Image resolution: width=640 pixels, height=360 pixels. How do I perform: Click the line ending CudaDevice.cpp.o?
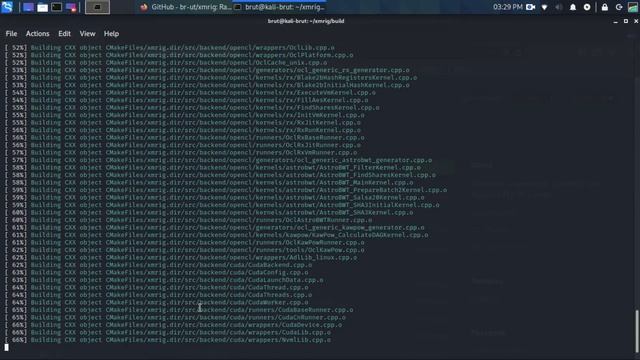pyautogui.click(x=173, y=325)
